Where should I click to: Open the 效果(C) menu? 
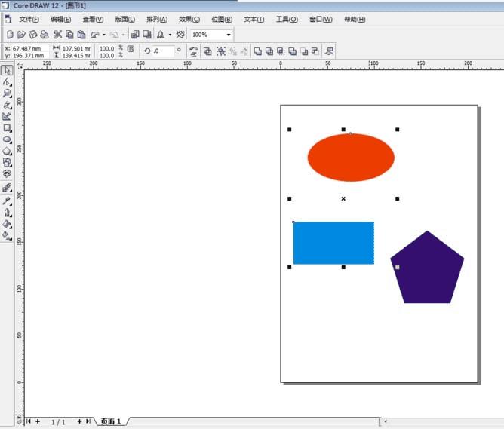pos(189,20)
